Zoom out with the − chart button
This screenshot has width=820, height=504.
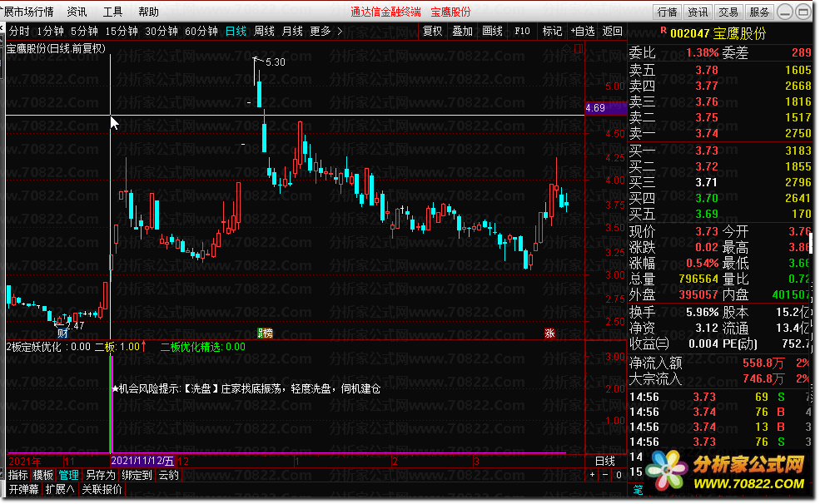coord(605,475)
